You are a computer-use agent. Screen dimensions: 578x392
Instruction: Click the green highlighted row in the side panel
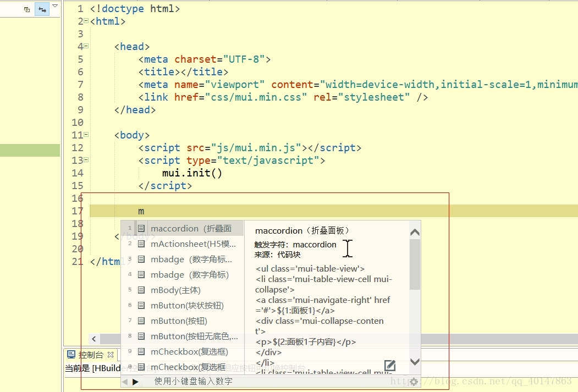[30, 150]
